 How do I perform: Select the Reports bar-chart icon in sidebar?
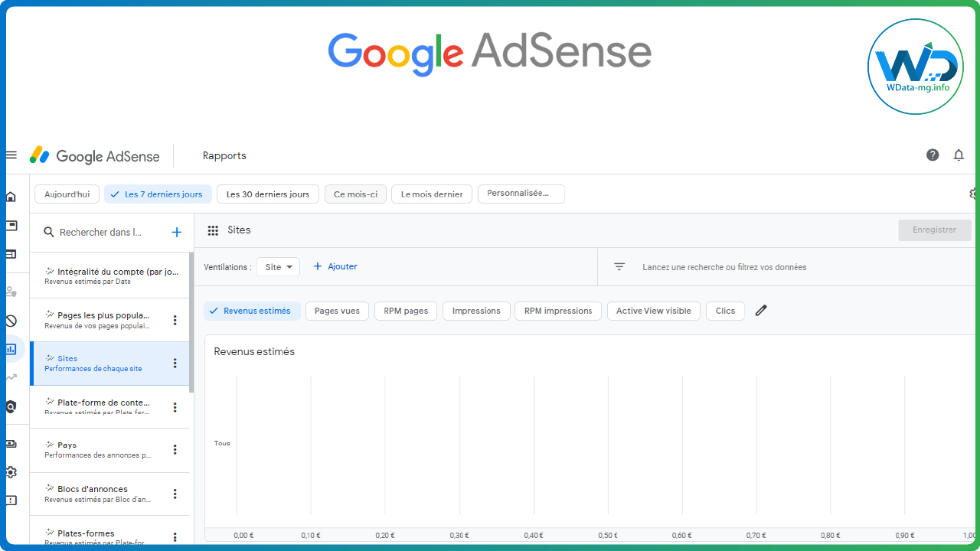point(11,349)
